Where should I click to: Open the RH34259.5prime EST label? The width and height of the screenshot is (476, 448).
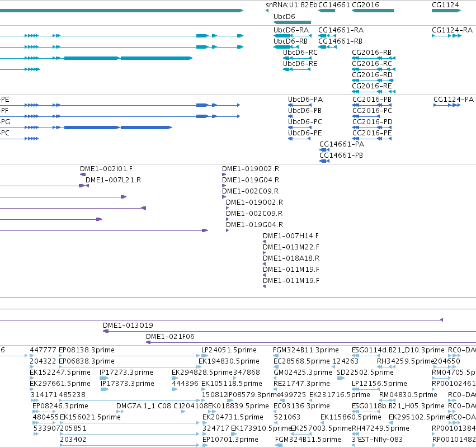pos(406,361)
